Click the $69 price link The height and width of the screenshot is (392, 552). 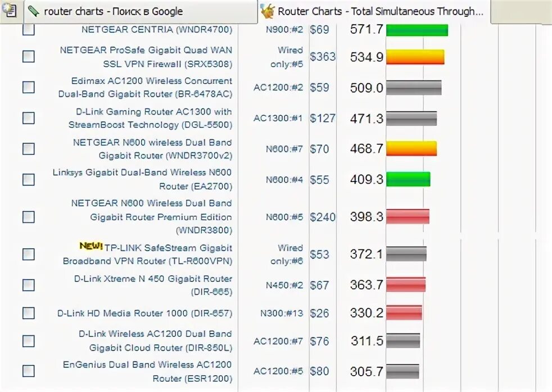pyautogui.click(x=319, y=30)
